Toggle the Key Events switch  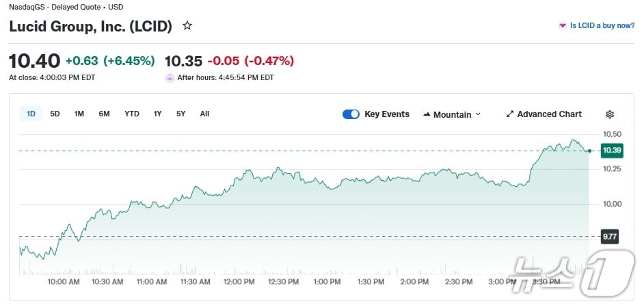351,114
